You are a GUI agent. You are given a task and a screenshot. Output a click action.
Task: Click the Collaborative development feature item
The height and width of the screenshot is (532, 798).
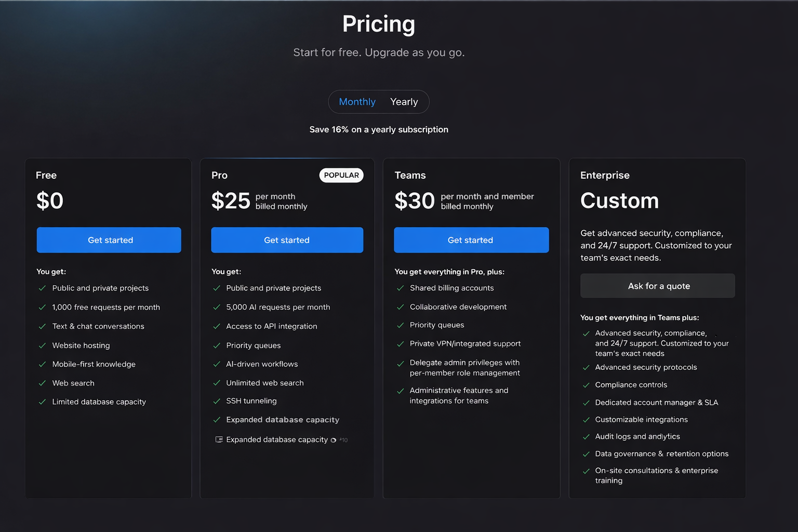(x=458, y=307)
